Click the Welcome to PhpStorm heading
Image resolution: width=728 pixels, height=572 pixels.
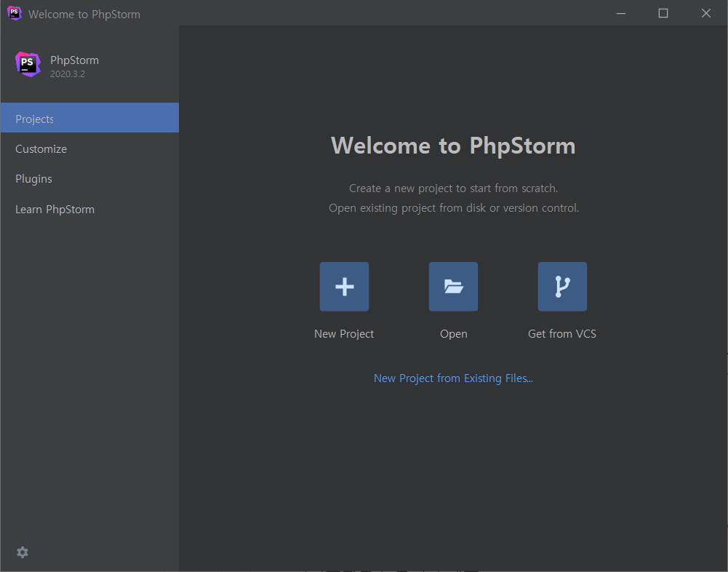tap(453, 146)
